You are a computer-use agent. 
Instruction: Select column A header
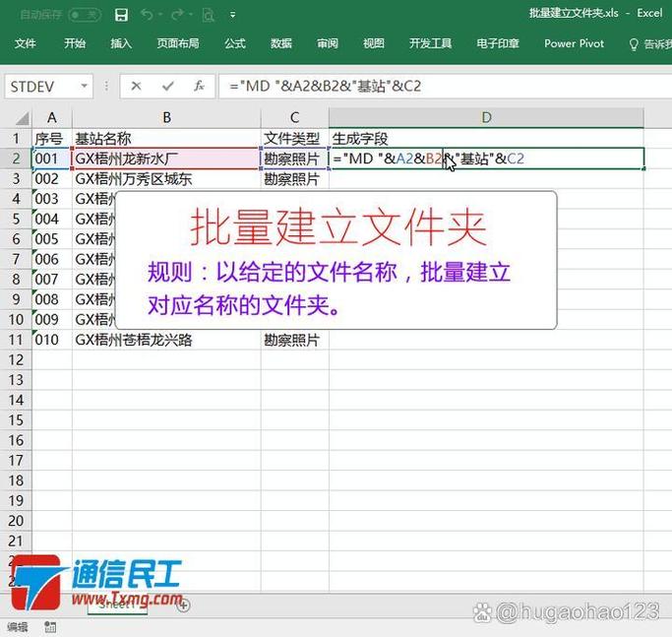[x=52, y=117]
